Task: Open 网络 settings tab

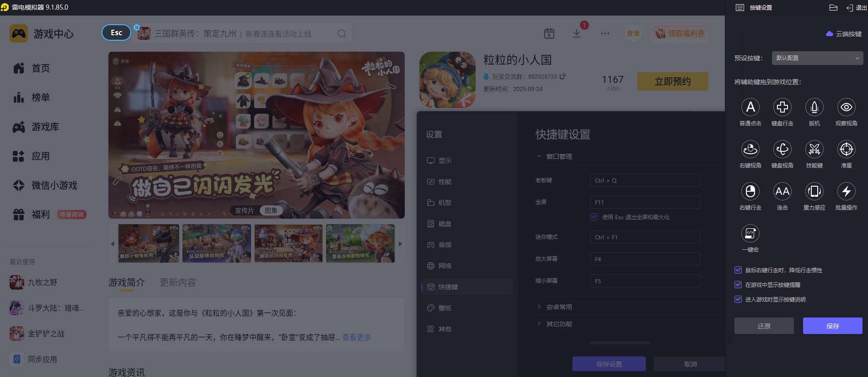Action: [x=467, y=266]
